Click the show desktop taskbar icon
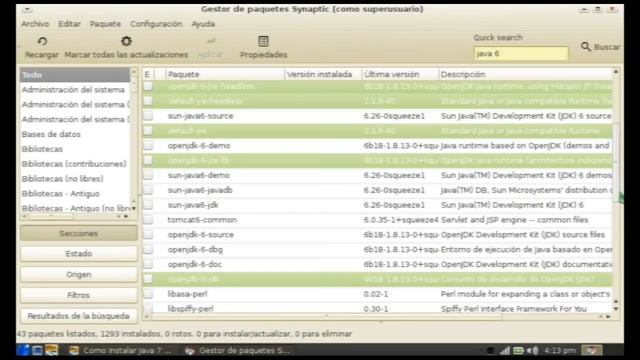 click(37, 350)
